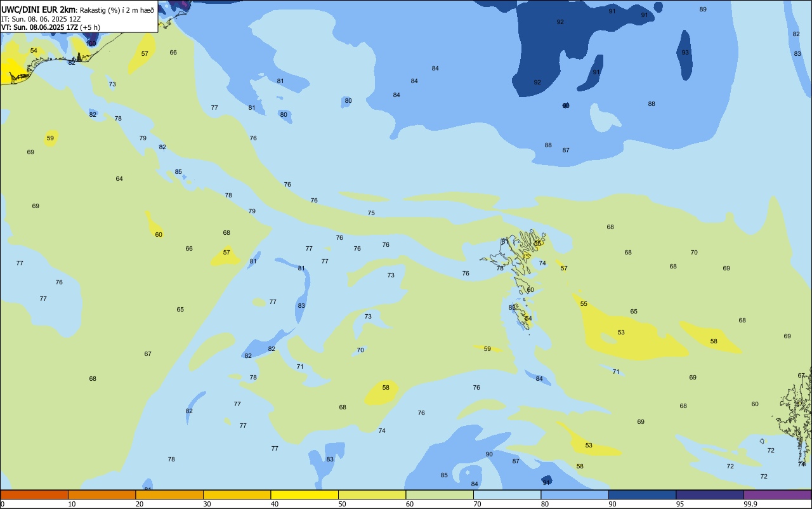Viewport: 812px width, 509px height.
Task: Click the humidity value 64 on the map
Action: 119,179
